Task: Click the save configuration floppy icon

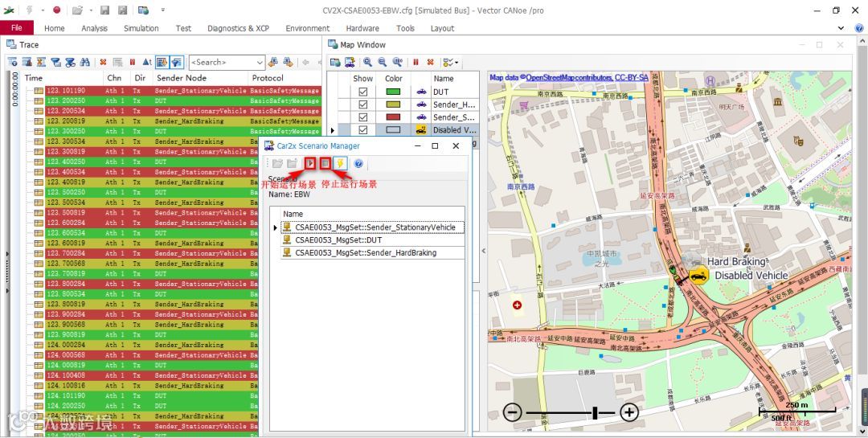Action: click(104, 10)
